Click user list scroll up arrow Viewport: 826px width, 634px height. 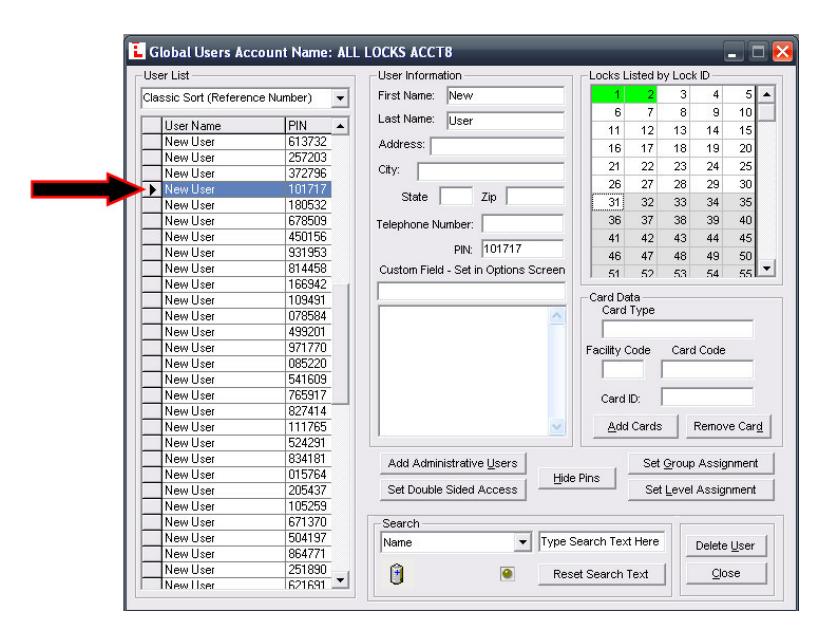[340, 126]
